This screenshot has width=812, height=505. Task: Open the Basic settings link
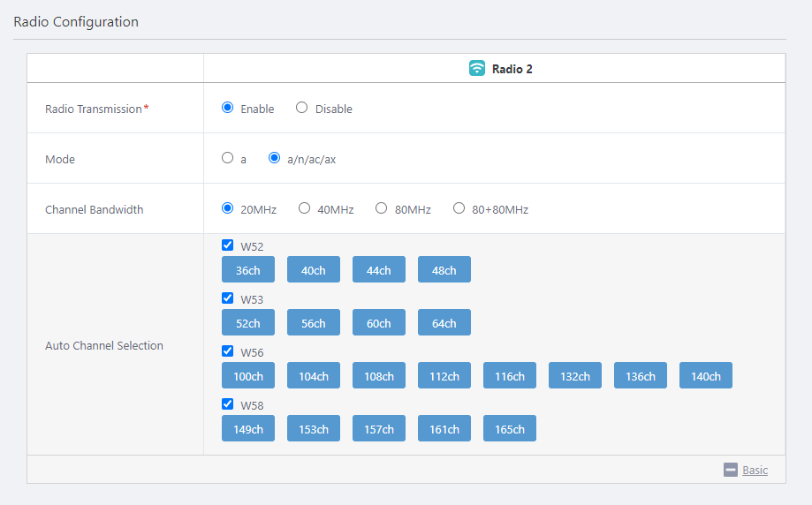[x=755, y=470]
